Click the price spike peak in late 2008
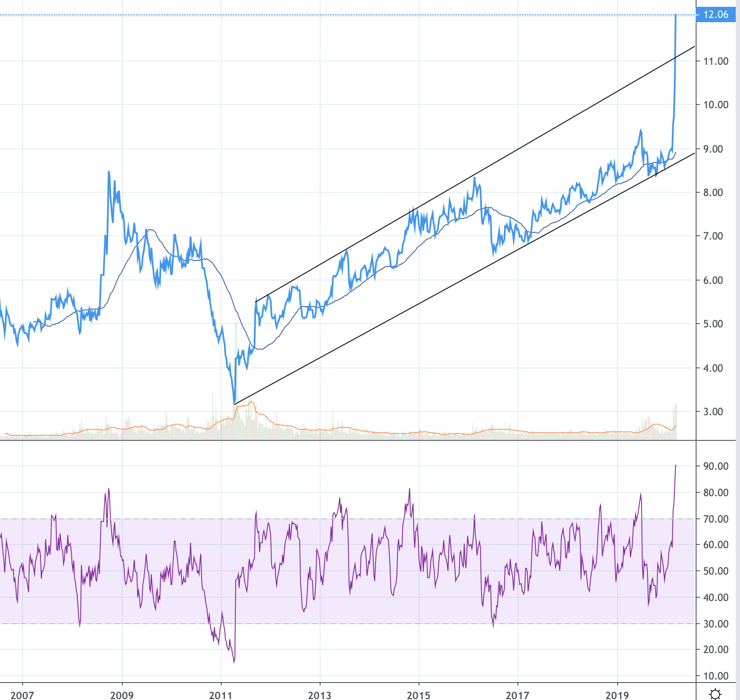 pos(109,172)
